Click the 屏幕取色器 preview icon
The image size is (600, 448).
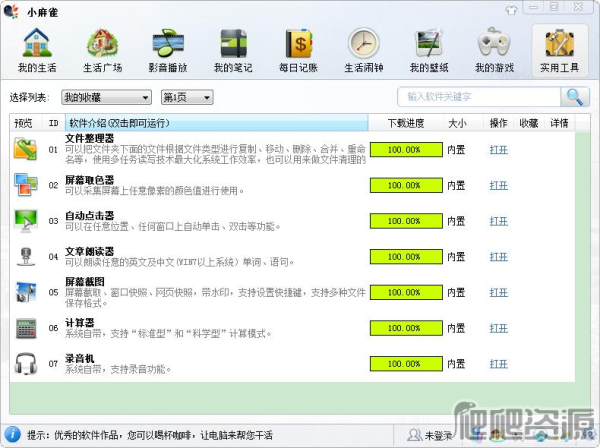click(x=25, y=184)
